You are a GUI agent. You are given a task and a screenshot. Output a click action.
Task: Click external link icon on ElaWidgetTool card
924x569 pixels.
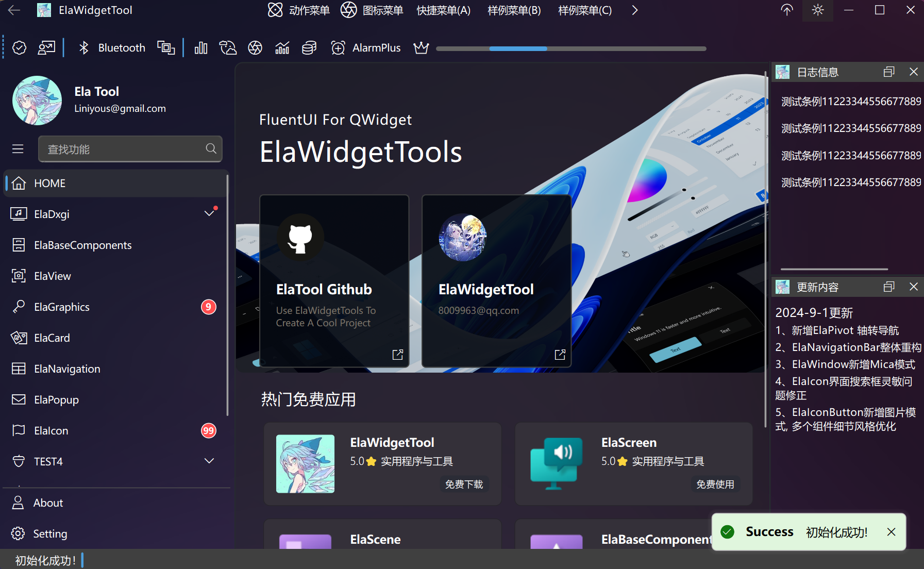tap(560, 355)
